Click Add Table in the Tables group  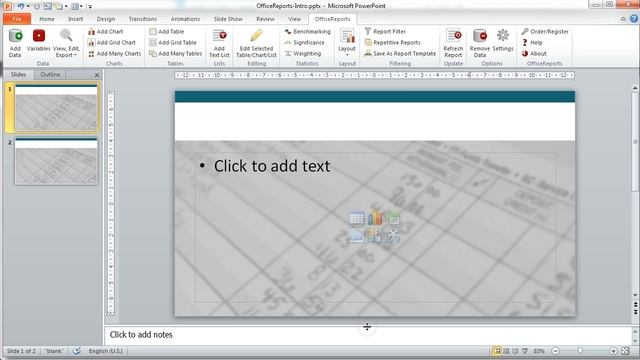167,31
